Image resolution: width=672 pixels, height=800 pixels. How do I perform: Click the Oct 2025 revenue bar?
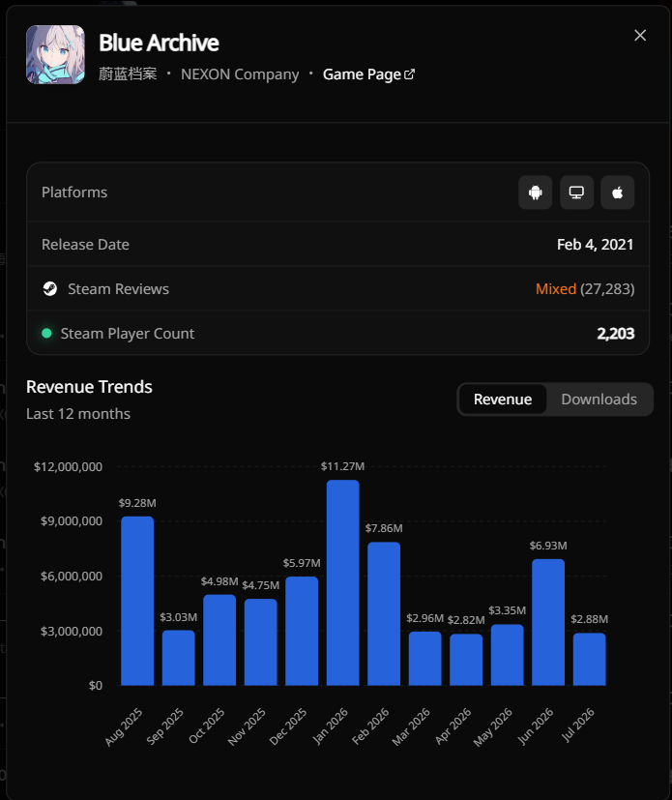point(219,640)
